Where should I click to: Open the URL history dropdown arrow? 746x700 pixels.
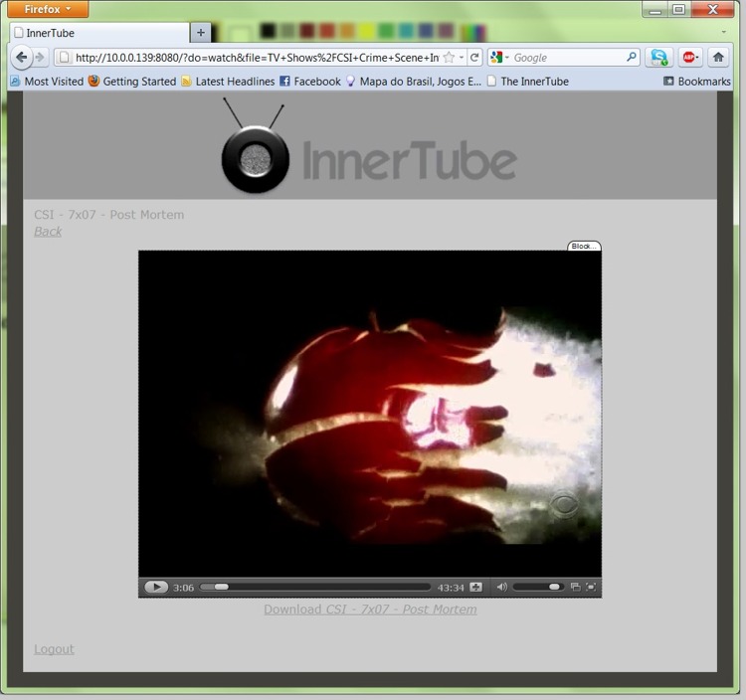(462, 58)
